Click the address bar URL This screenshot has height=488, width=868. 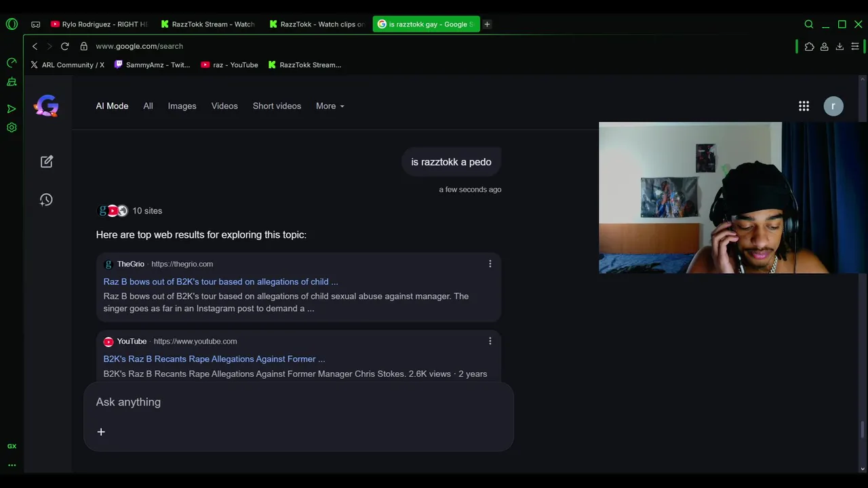[140, 46]
